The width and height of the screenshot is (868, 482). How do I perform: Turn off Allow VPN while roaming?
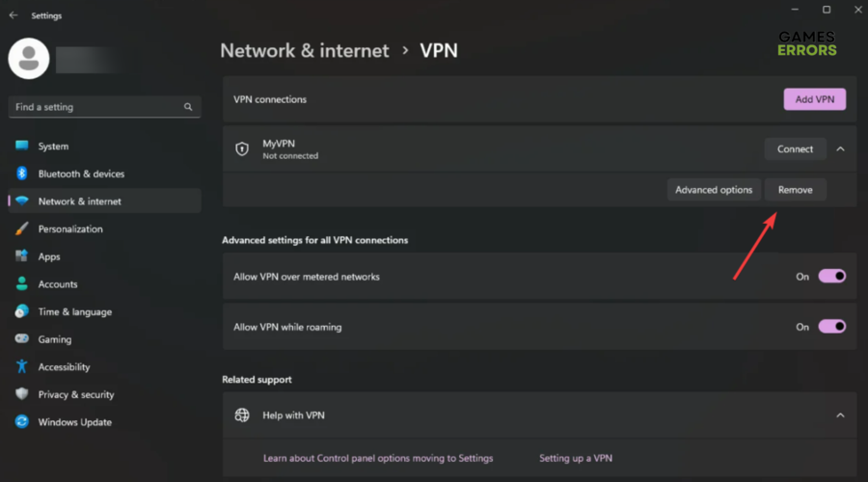pyautogui.click(x=831, y=327)
